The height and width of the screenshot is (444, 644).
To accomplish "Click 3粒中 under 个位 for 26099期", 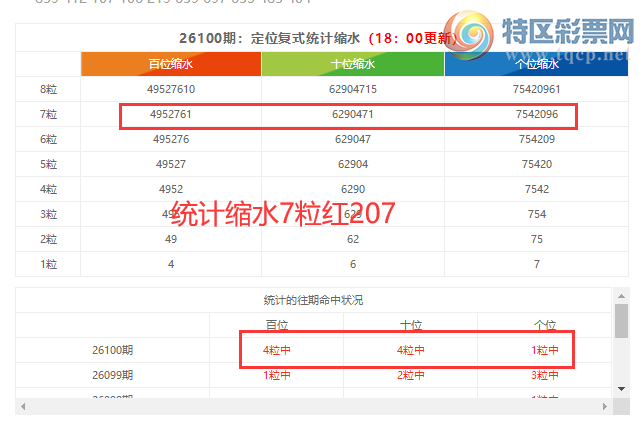I will click(544, 375).
